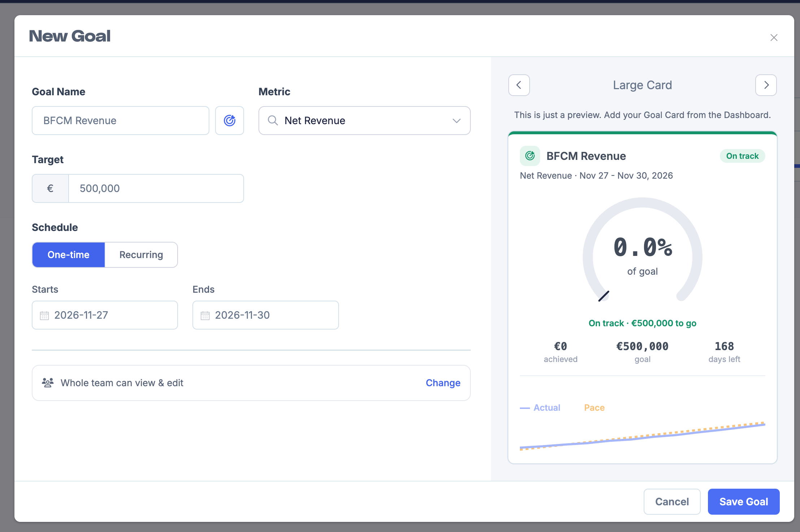Image resolution: width=800 pixels, height=532 pixels.
Task: Click the 'Large Card' preview title
Action: pos(643,85)
